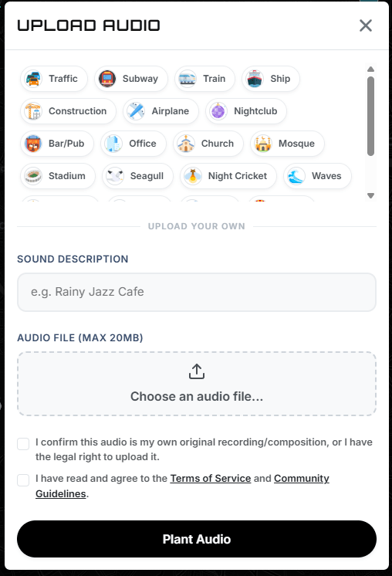Choose the Office sound preset
The height and width of the screenshot is (576, 392).
click(x=133, y=144)
